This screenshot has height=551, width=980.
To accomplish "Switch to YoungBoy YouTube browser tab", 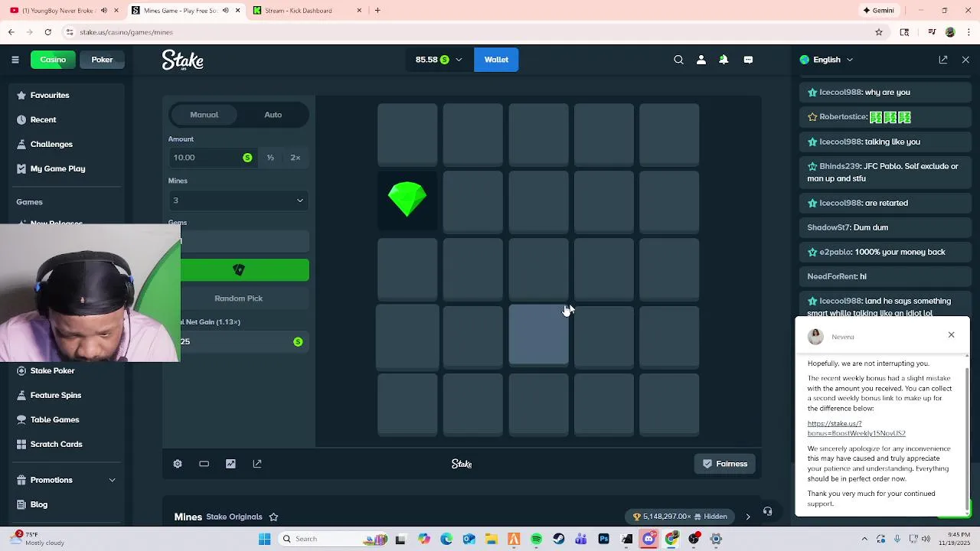I will [x=64, y=11].
